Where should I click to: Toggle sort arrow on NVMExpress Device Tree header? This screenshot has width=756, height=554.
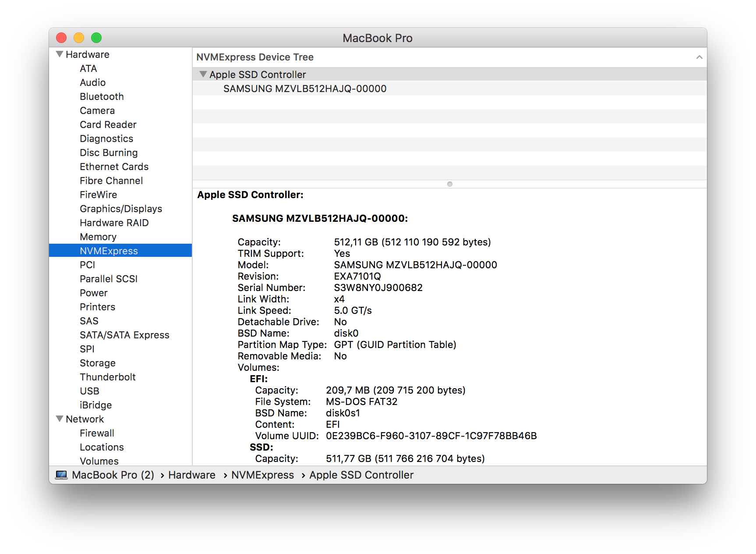[x=699, y=57]
